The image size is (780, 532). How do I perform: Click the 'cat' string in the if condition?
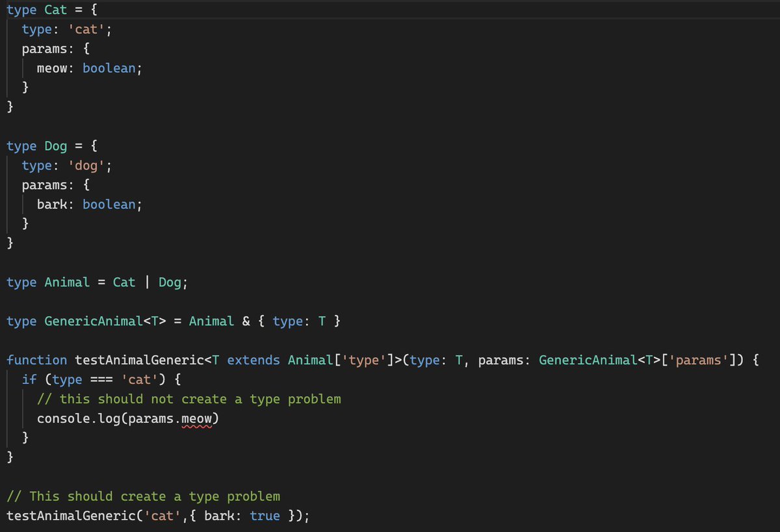pyautogui.click(x=140, y=379)
